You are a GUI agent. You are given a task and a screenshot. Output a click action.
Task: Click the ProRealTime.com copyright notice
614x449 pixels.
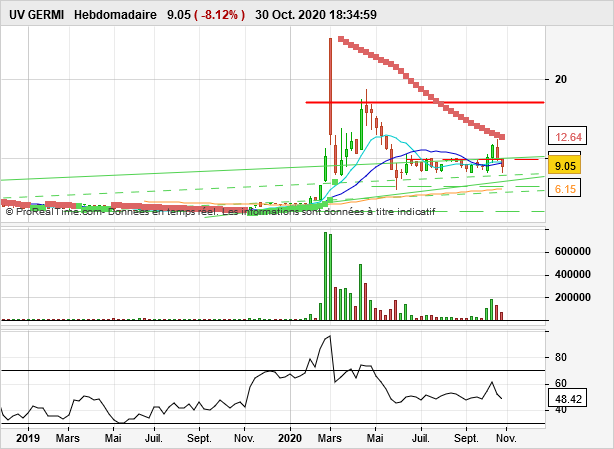(x=220, y=212)
